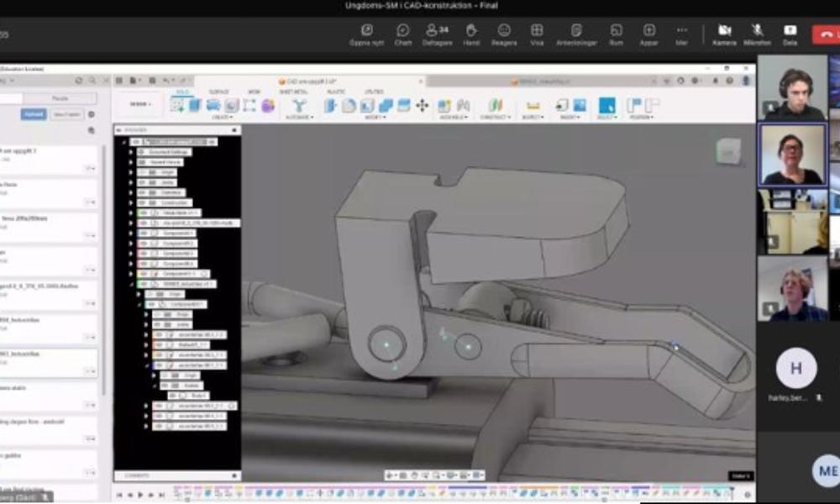Select the Shell tool in Modify
The height and width of the screenshot is (504, 840).
[x=367, y=105]
